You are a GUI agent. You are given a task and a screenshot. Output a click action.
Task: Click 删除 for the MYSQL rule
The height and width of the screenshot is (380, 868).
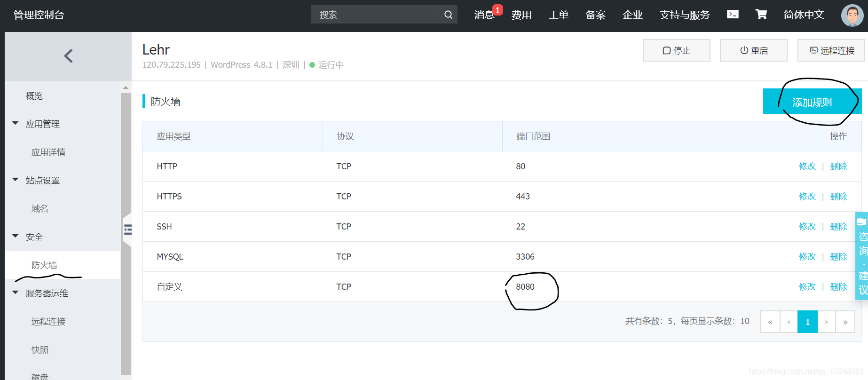[838, 257]
